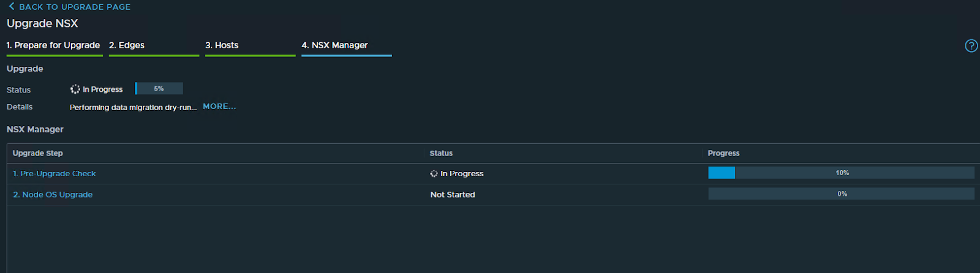Select the NSX Manager step tab

pos(334,45)
